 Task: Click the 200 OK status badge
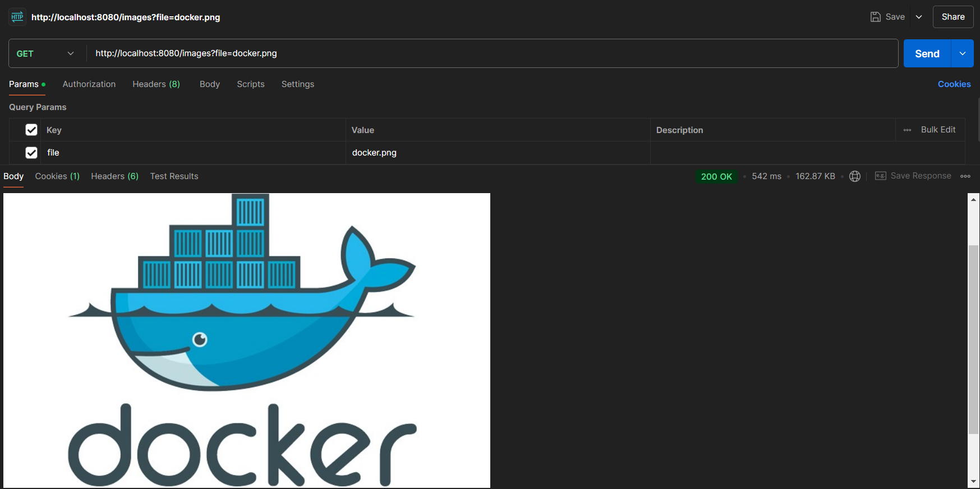coord(716,176)
